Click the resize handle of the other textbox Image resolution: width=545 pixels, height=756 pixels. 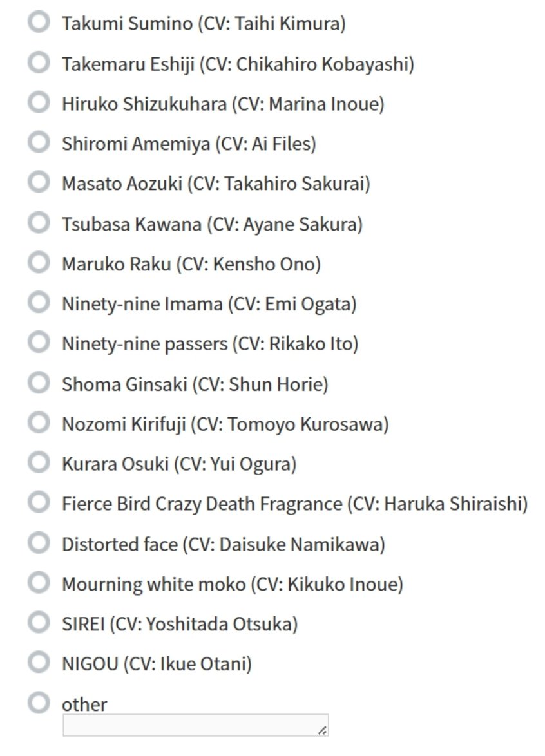323,731
